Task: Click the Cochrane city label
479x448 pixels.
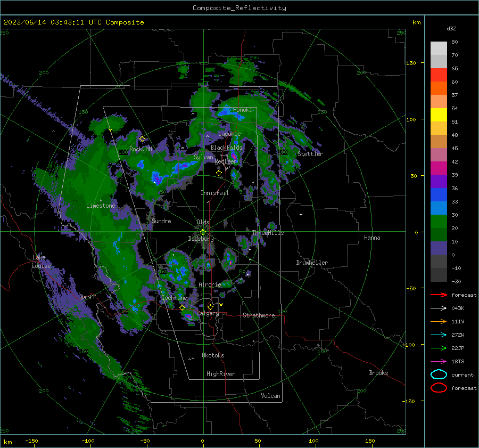Action: (x=174, y=298)
